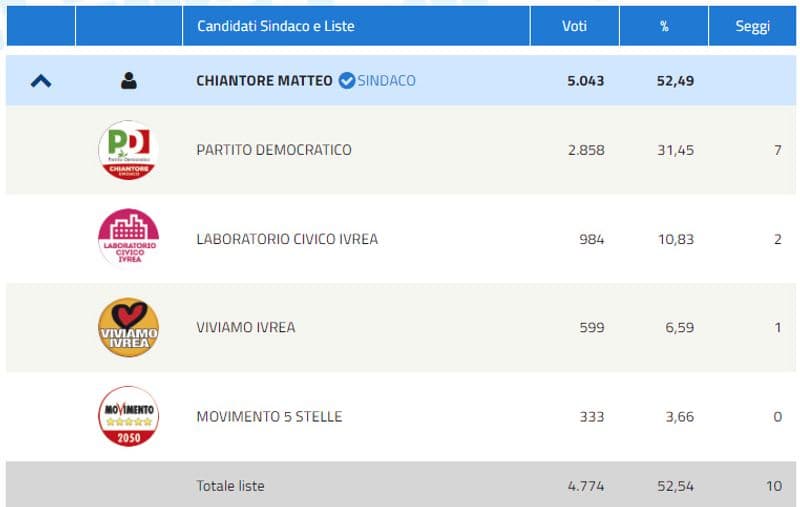Click the Totale liste row label
800x507 pixels.
(x=230, y=486)
